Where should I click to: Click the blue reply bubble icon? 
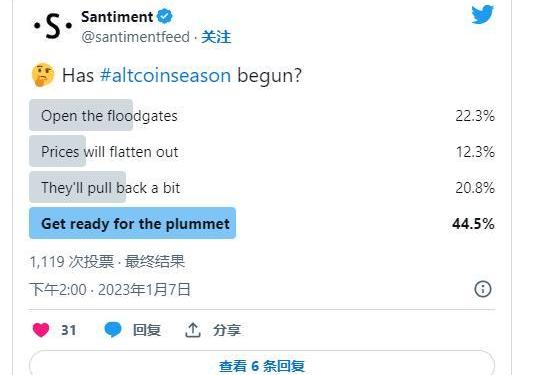click(113, 330)
